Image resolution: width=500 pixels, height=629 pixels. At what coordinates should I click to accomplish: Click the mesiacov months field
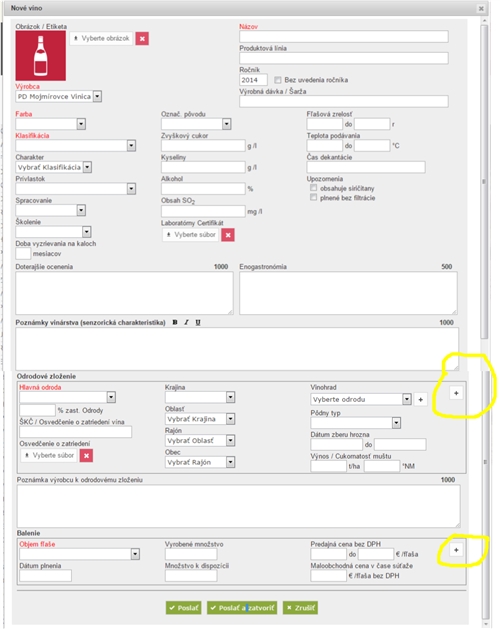tap(23, 254)
